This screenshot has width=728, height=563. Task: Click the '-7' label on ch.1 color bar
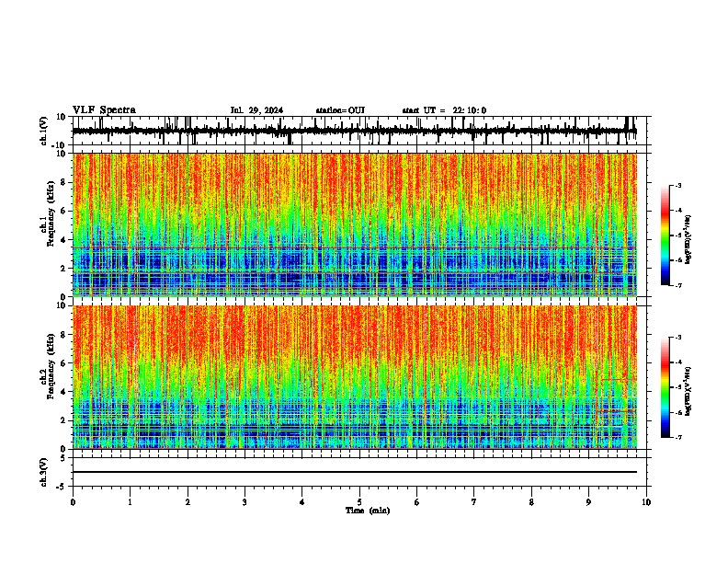[x=677, y=285]
